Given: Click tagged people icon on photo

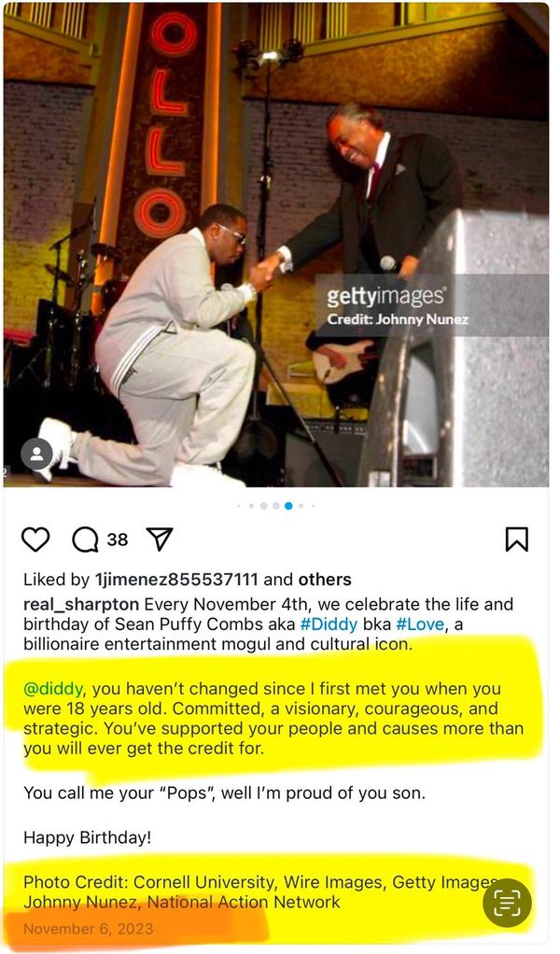Looking at the screenshot, I should pos(36,454).
